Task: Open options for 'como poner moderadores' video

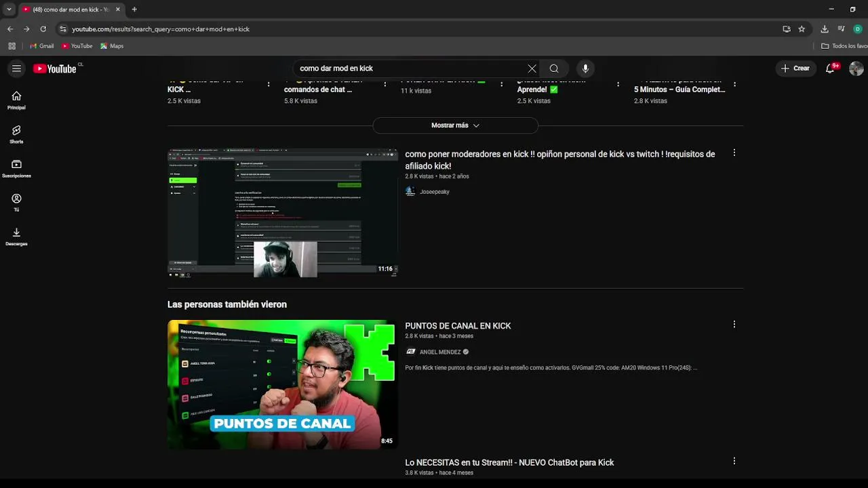Action: tap(734, 153)
